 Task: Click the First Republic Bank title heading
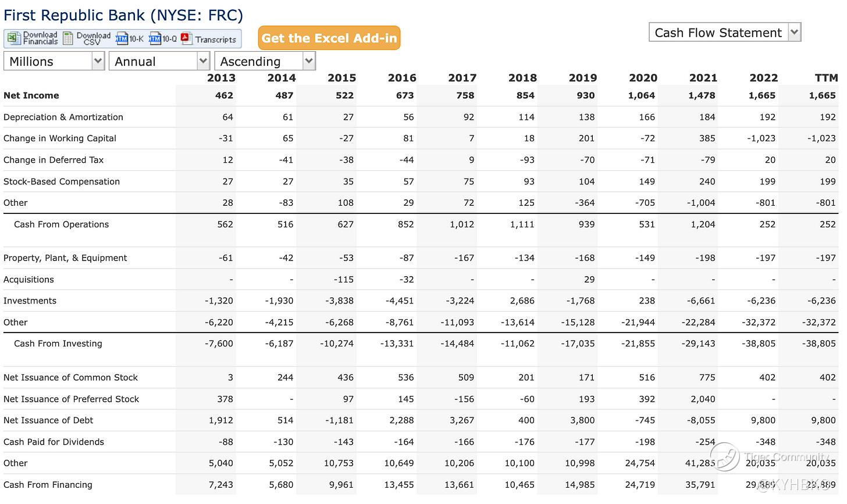click(123, 15)
